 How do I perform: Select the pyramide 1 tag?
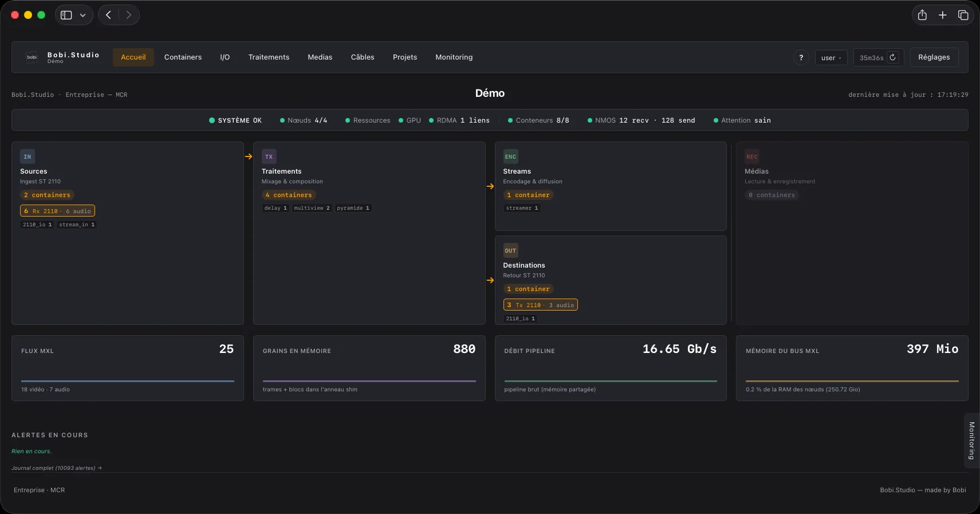353,208
